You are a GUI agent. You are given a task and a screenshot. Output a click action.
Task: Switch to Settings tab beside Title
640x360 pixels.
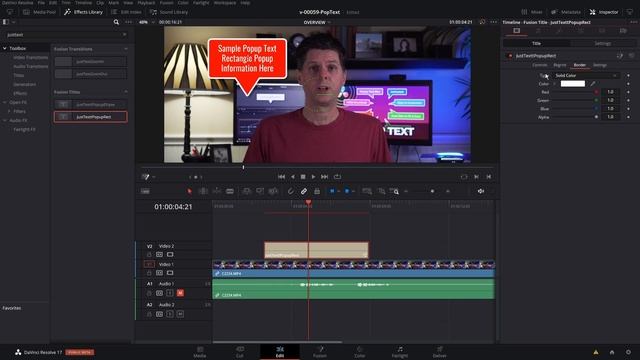tap(602, 43)
